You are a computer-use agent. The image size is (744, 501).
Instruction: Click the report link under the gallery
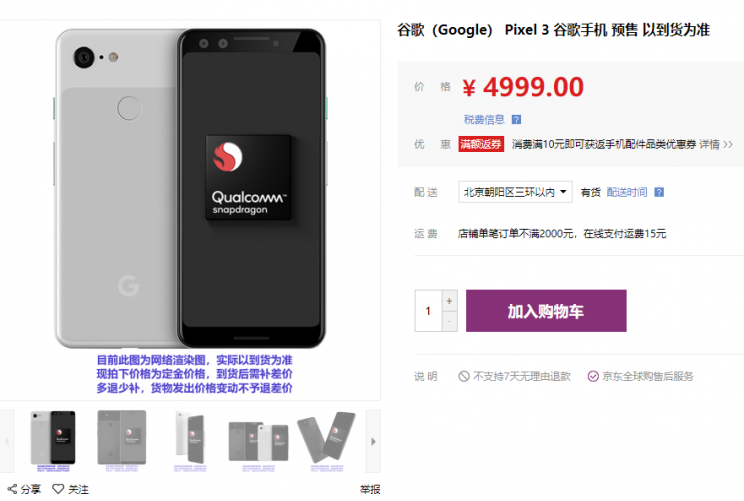tap(370, 489)
